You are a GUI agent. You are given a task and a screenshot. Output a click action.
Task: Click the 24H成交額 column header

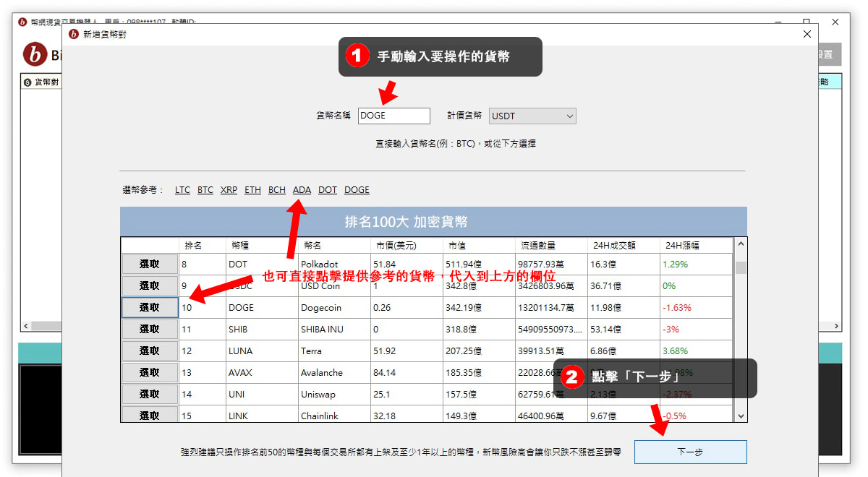pos(624,246)
